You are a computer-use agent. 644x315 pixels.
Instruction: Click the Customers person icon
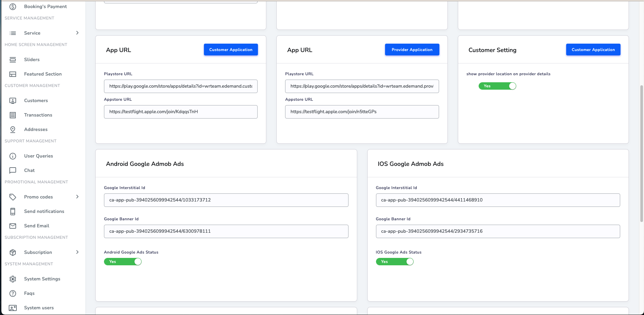pyautogui.click(x=13, y=100)
